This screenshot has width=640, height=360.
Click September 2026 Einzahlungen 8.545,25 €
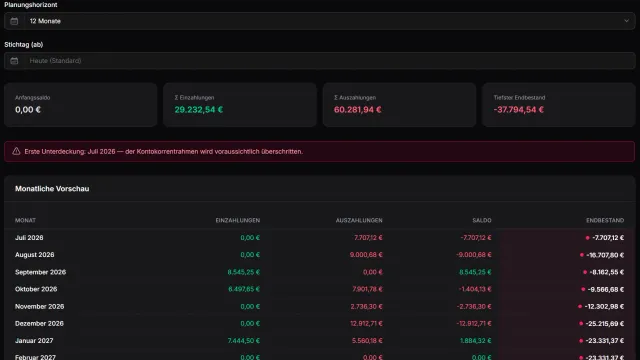coord(244,272)
